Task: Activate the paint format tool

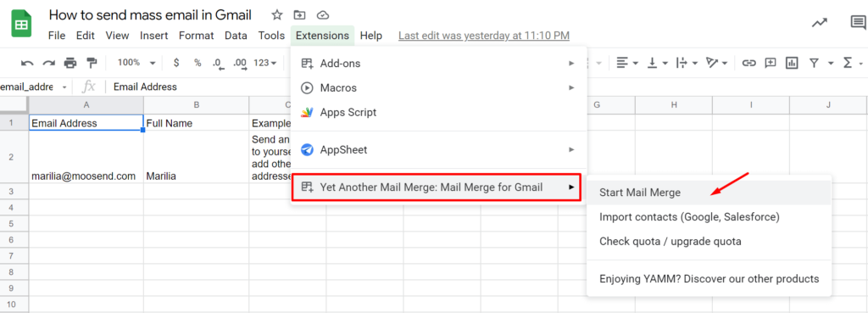Action: pos(92,63)
